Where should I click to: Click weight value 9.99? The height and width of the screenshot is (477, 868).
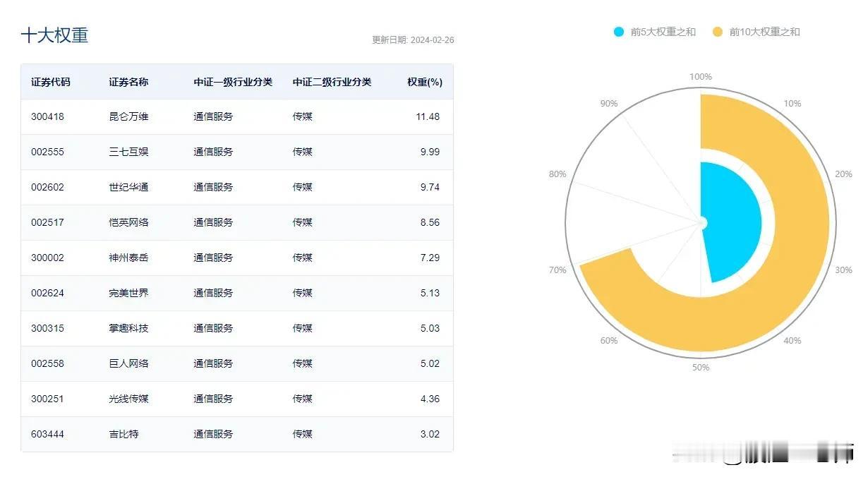[x=430, y=152]
